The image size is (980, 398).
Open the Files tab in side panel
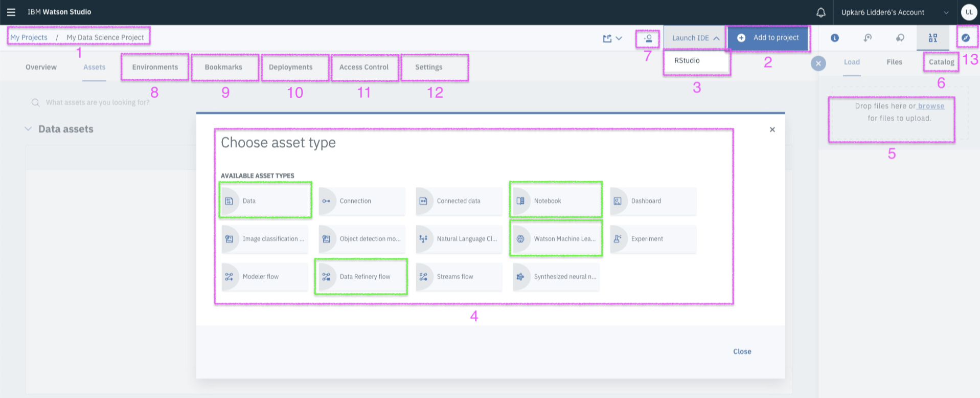[x=894, y=62]
